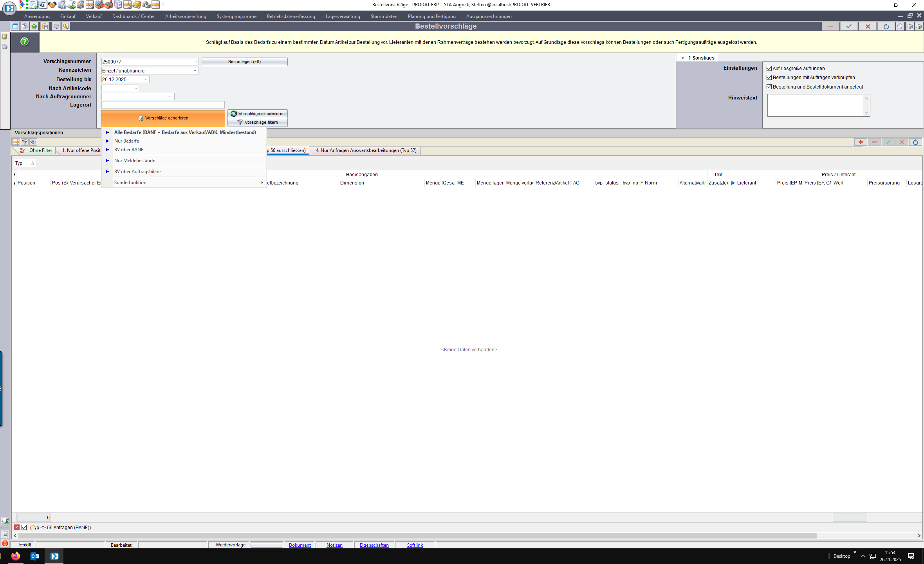
Task: Click the funnel filter icon in positions toolbar
Action: tap(25, 142)
